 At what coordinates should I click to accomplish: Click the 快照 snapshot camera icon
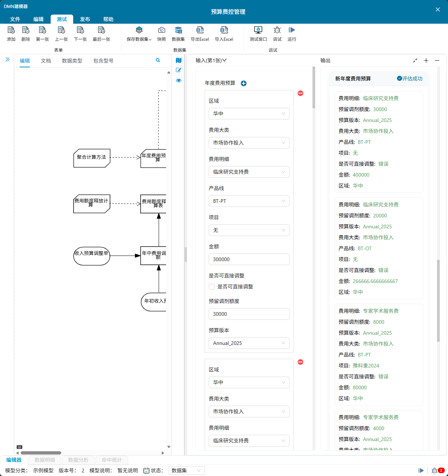pos(161,30)
